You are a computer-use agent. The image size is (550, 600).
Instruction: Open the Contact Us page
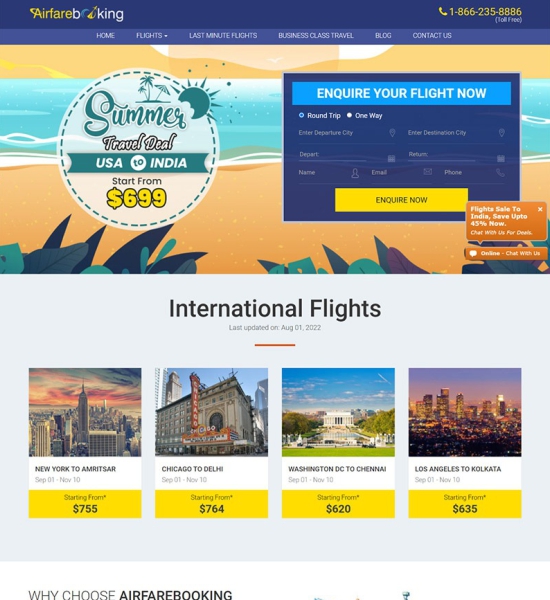click(x=432, y=36)
